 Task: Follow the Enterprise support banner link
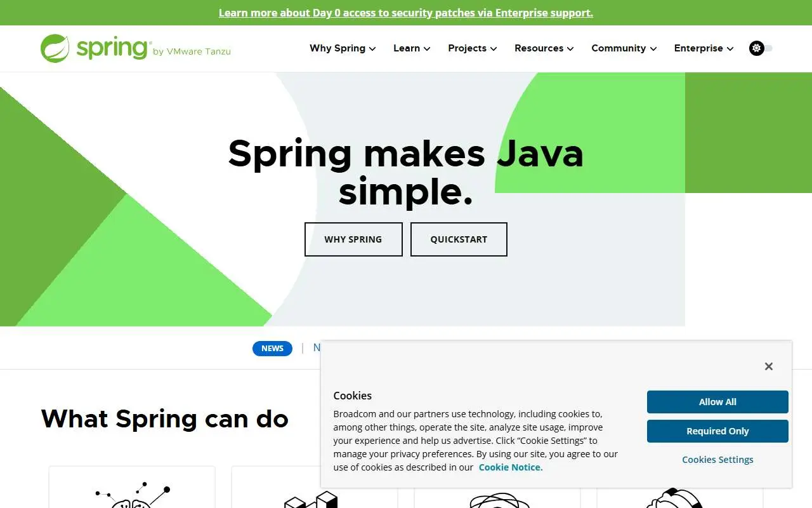point(406,13)
